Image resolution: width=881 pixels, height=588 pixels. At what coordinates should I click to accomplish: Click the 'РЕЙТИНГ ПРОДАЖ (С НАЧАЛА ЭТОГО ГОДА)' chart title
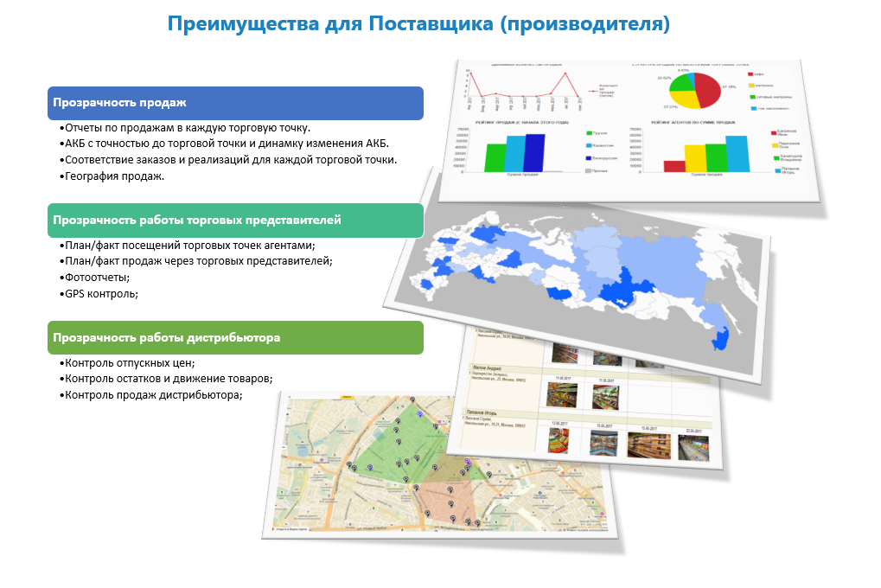[x=522, y=122]
